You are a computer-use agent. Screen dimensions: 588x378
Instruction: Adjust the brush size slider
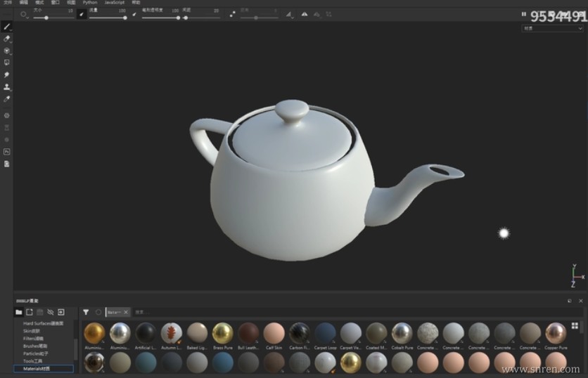point(46,18)
